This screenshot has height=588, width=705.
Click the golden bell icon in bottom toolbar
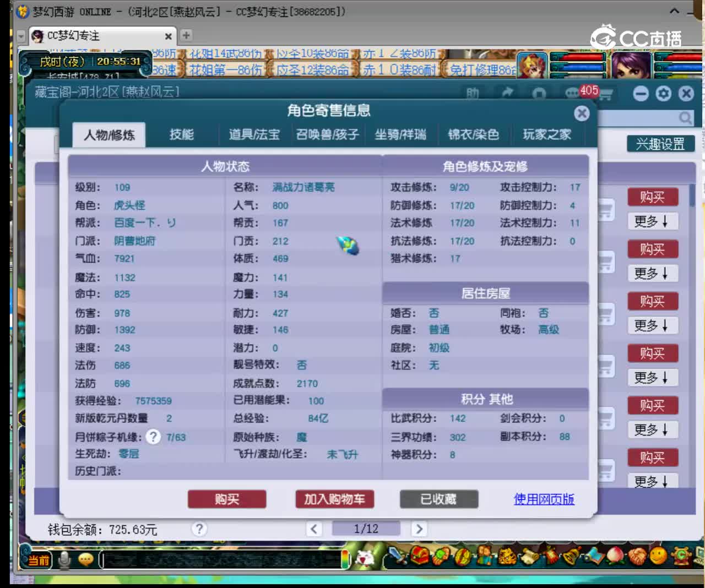coord(571,557)
